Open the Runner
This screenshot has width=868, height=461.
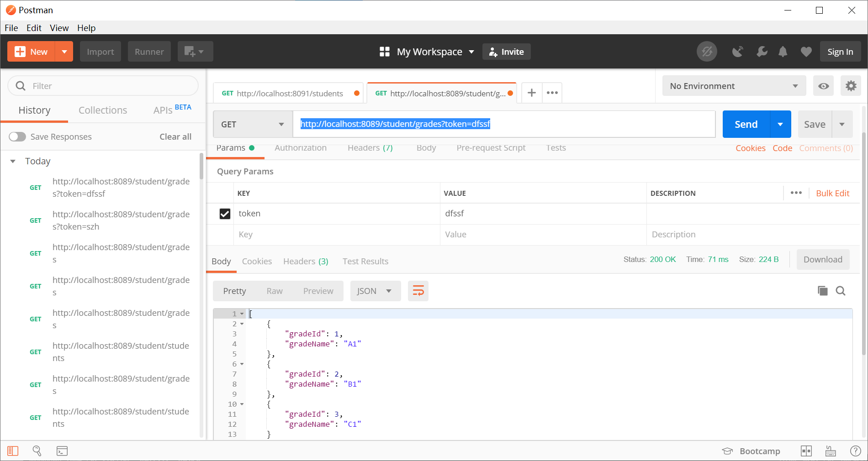149,52
